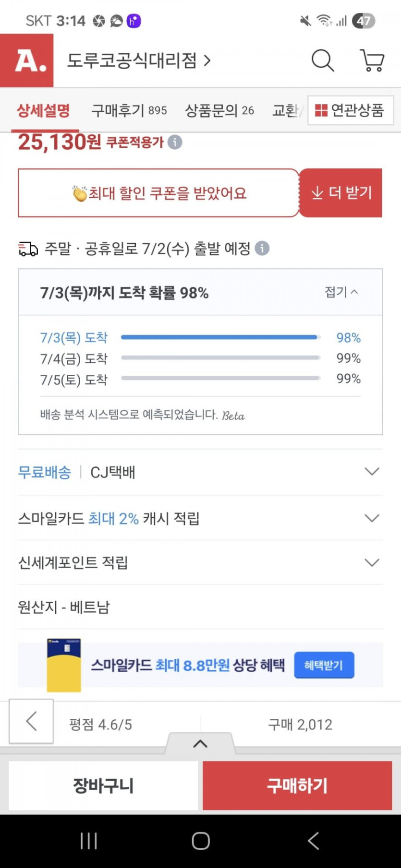Tap the 더 받기 coupon button

[341, 193]
